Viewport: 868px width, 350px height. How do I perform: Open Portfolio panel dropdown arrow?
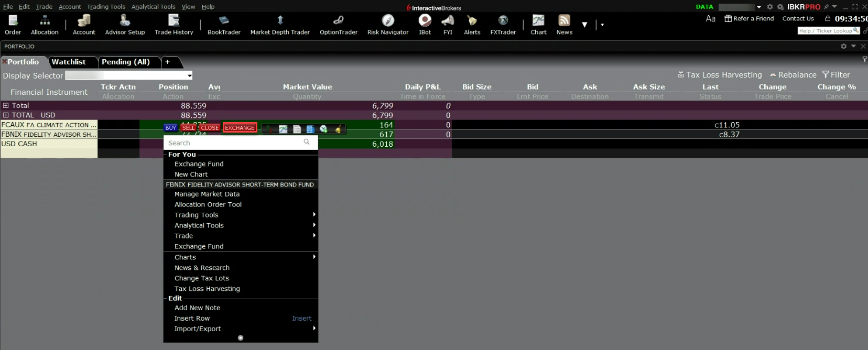853,46
